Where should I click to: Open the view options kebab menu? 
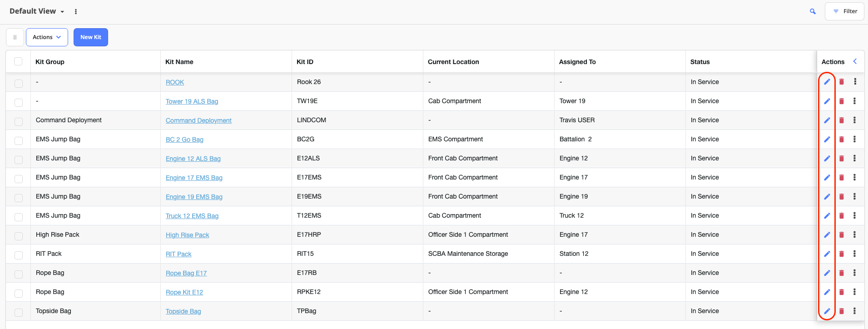76,11
